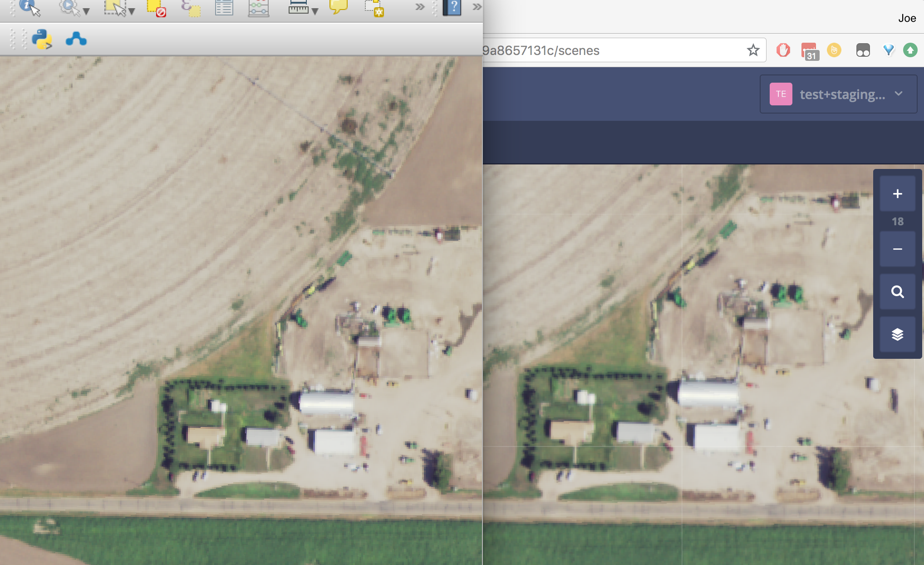
Task: Open the map layers panel
Action: pos(897,334)
